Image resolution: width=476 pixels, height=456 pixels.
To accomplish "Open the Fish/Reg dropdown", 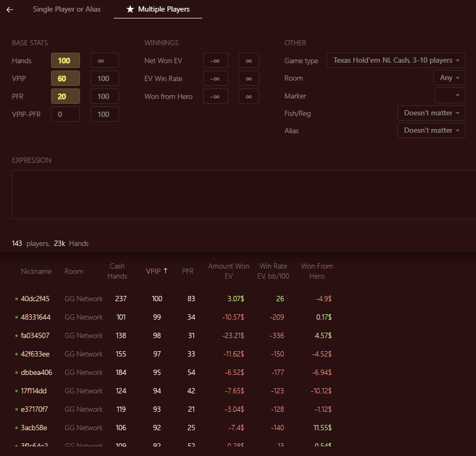I will click(431, 113).
